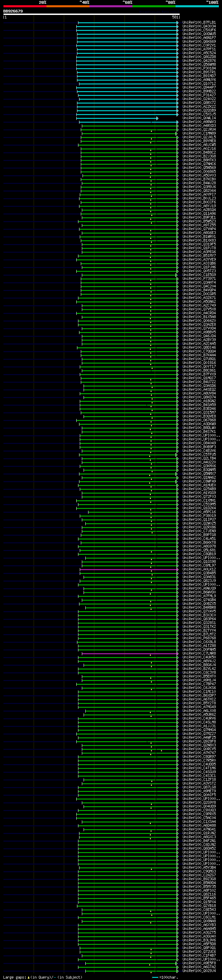Click the short cyan alignment bar for Q0WLI4
This screenshot has height=980, width=222.
coord(117,118)
